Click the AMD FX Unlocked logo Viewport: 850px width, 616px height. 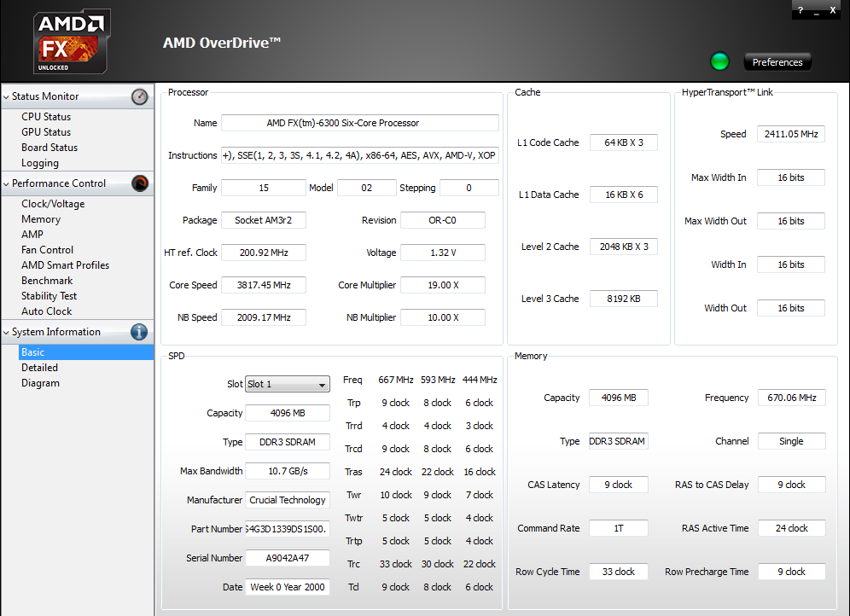click(x=72, y=41)
